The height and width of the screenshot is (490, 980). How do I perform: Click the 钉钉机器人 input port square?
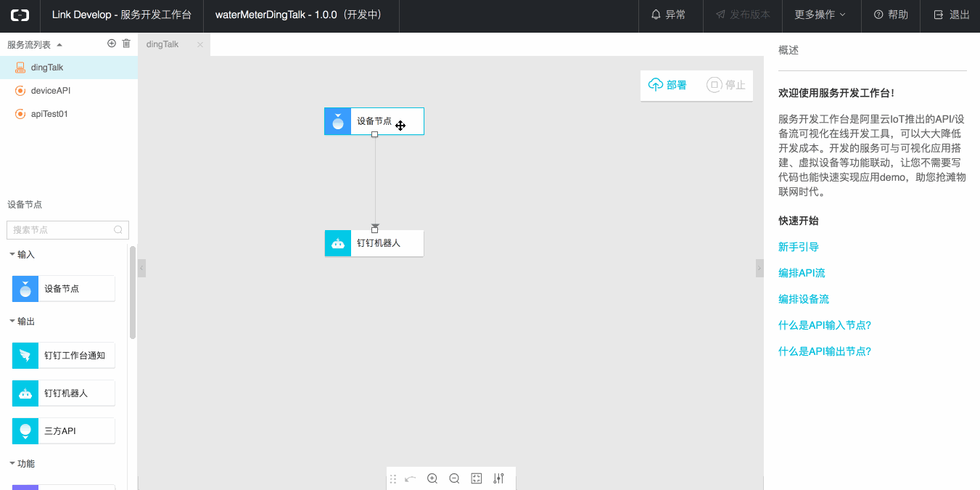point(374,230)
